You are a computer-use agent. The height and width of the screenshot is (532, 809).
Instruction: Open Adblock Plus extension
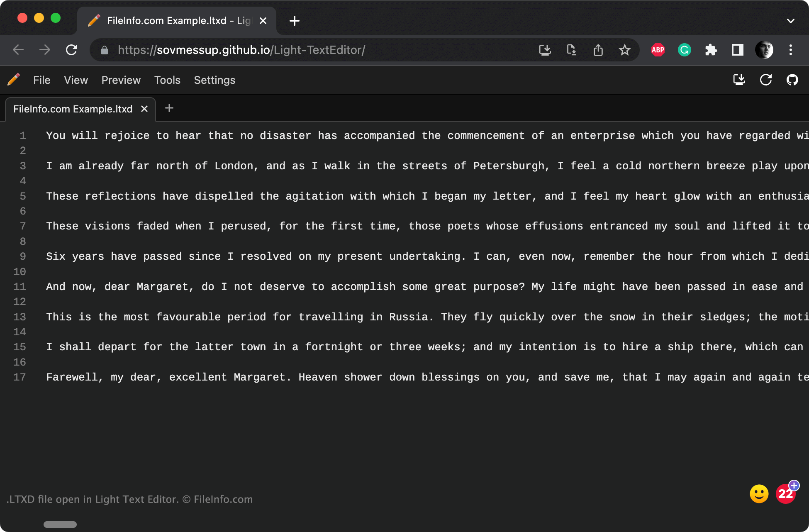pos(658,50)
